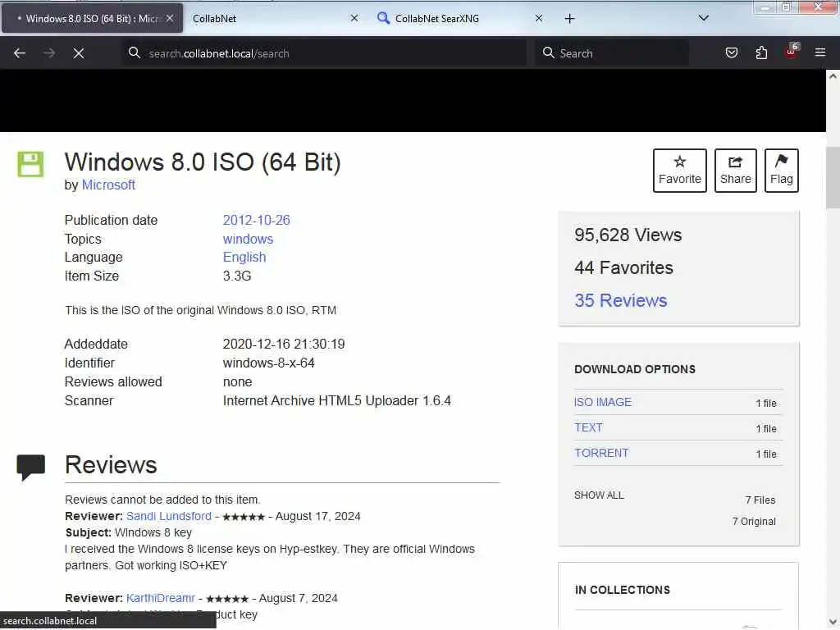Image resolution: width=840 pixels, height=630 pixels.
Task: Click the identifier value windows-8-x-64
Action: 268,363
